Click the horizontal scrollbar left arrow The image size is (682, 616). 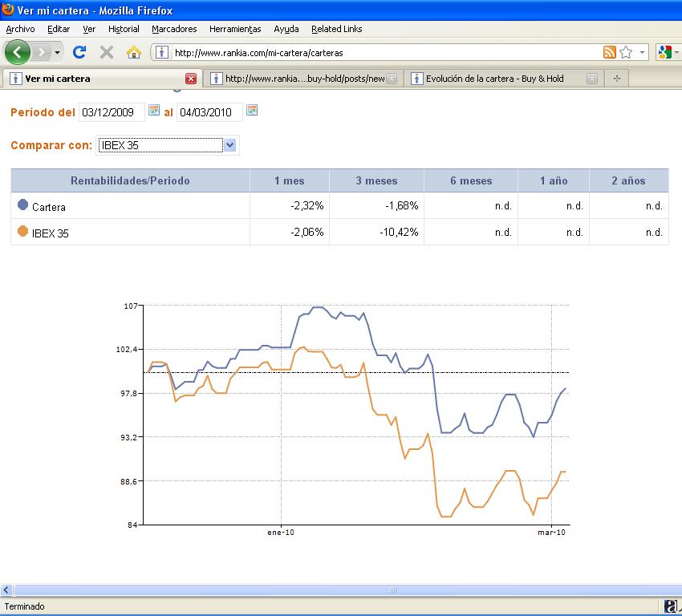(x=6, y=590)
